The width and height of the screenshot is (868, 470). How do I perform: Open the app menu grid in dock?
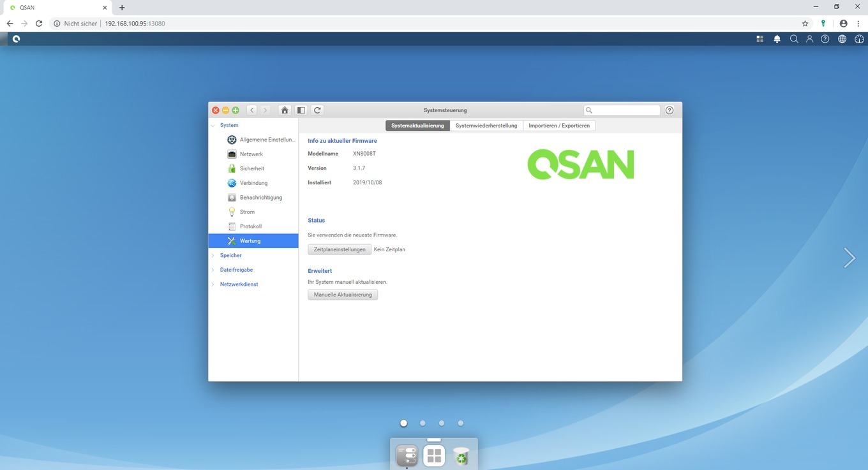pos(434,456)
